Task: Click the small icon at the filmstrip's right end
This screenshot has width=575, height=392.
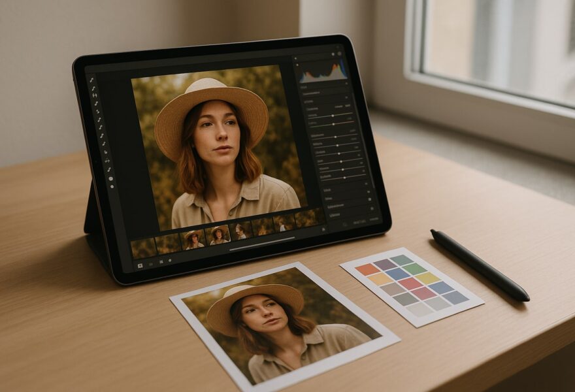Action: [323, 229]
